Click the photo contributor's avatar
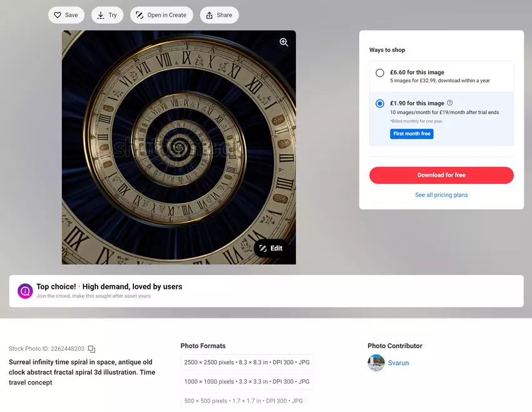 click(x=376, y=363)
